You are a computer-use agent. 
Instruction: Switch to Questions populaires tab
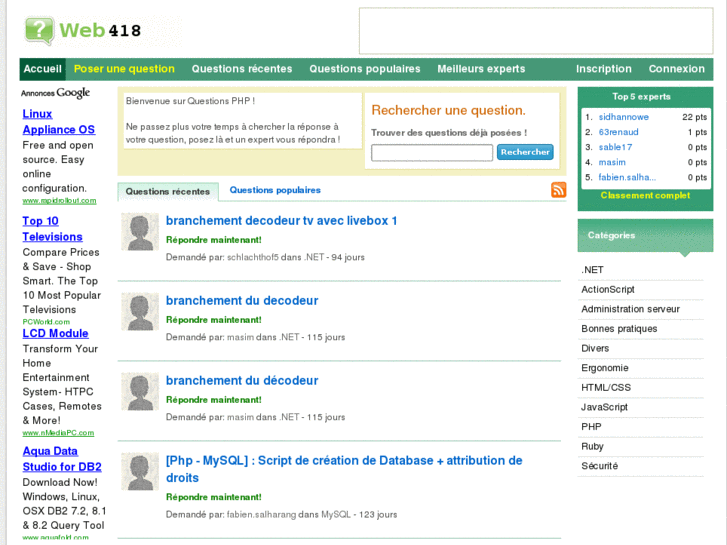click(275, 190)
